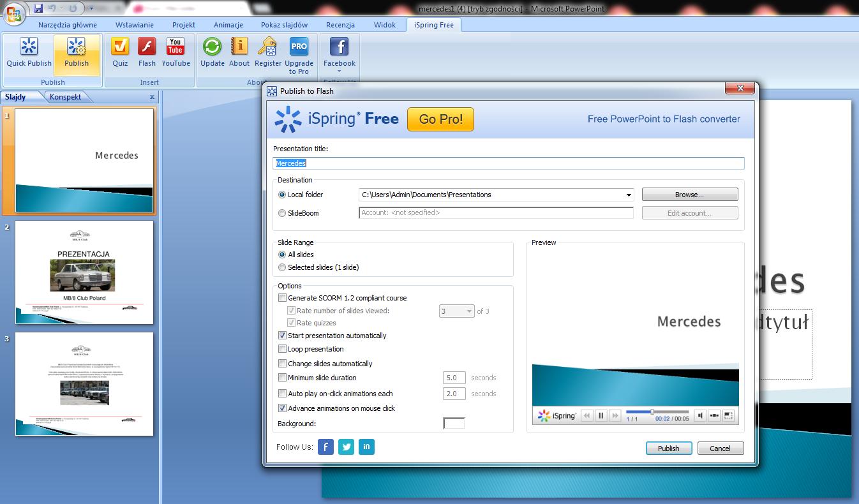
Task: Uncheck Start presentation automatically
Action: 282,336
